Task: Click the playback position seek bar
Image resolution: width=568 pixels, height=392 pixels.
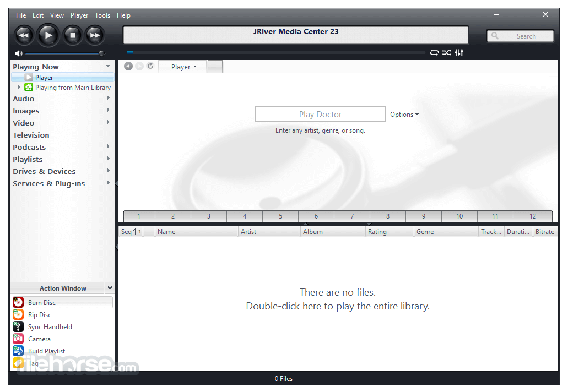Action: click(x=275, y=52)
